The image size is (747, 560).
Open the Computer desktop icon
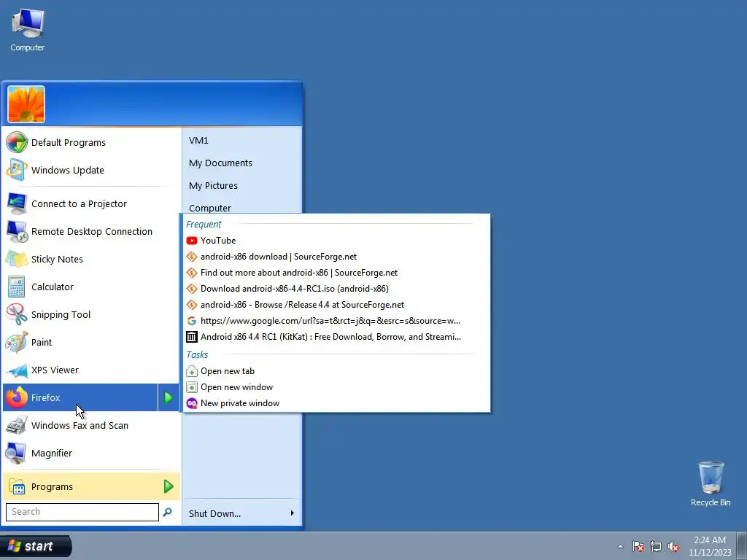(x=27, y=31)
